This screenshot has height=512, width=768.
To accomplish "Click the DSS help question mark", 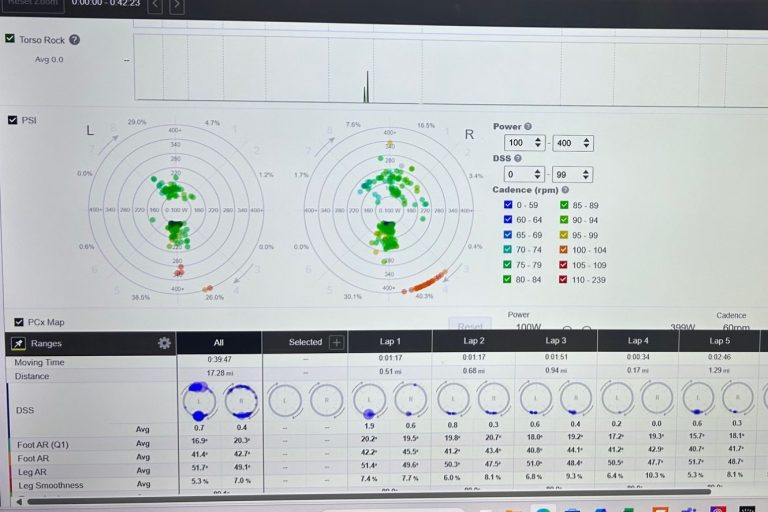I will [x=517, y=158].
